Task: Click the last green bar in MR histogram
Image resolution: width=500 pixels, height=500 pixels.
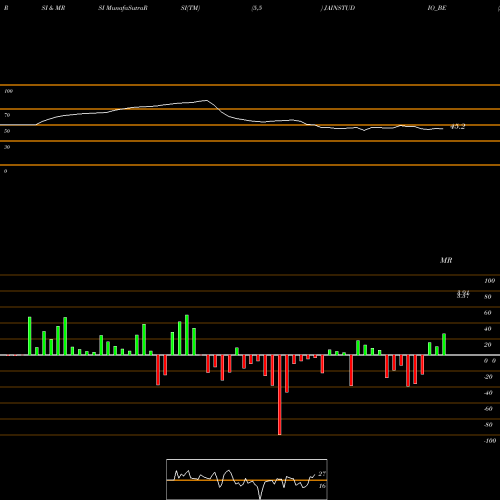Action: click(x=444, y=344)
